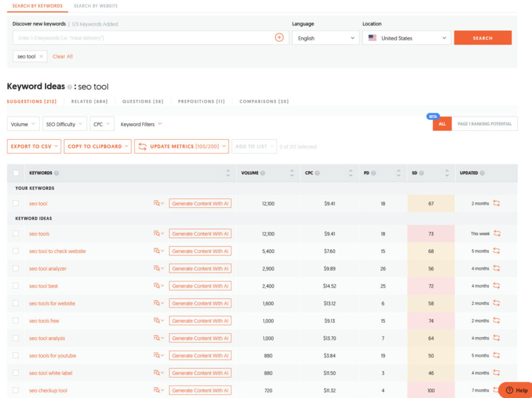
Task: Click the SD column info icon
Action: coord(421,173)
